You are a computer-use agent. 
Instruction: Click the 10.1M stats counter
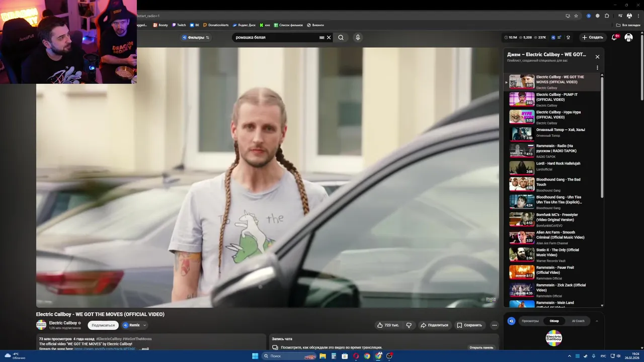click(511, 37)
